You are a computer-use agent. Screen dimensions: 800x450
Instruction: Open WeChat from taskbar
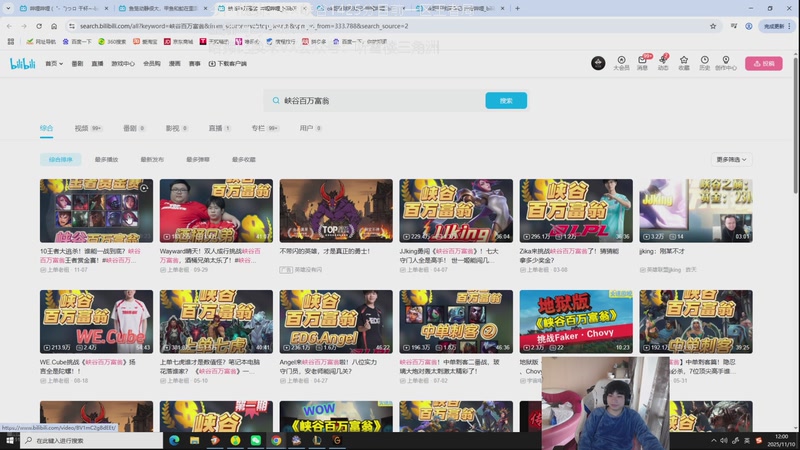pos(256,440)
